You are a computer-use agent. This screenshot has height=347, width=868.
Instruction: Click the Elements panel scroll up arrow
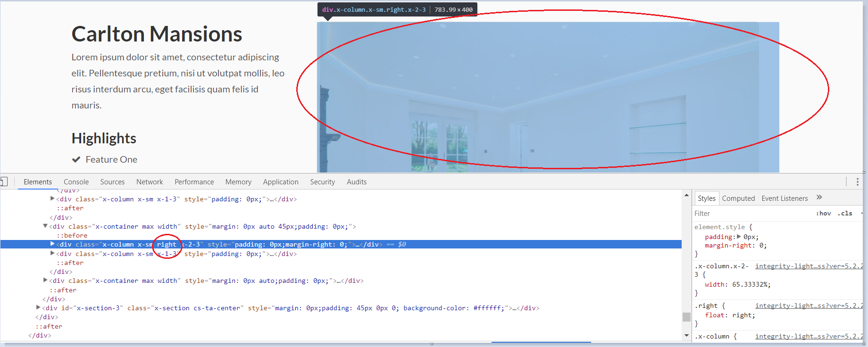(686, 195)
